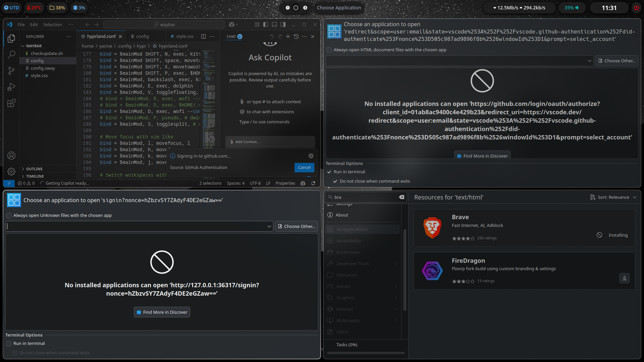Viewport: 644px width, 362px height.
Task: Open application combo box in the signin dialog
Action: tap(139, 226)
